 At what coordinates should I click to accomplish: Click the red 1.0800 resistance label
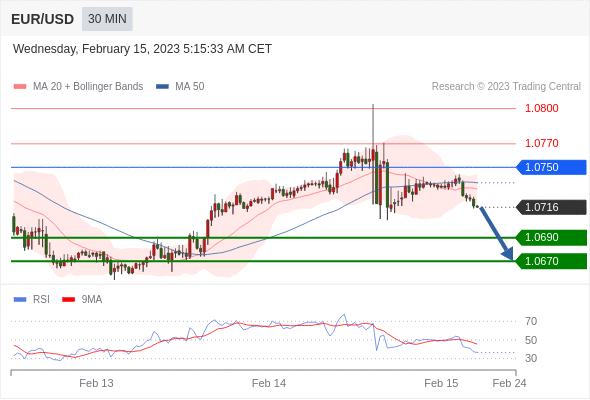click(541, 108)
